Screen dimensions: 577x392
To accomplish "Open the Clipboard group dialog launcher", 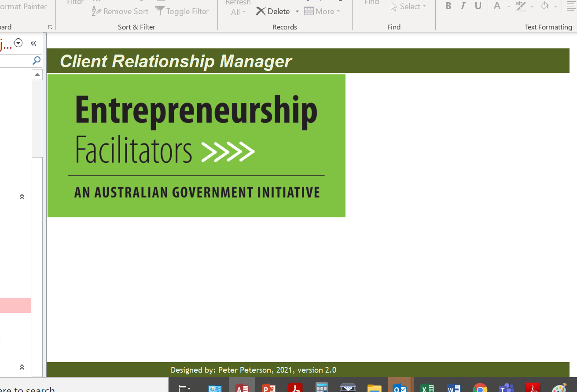I will coord(51,27).
